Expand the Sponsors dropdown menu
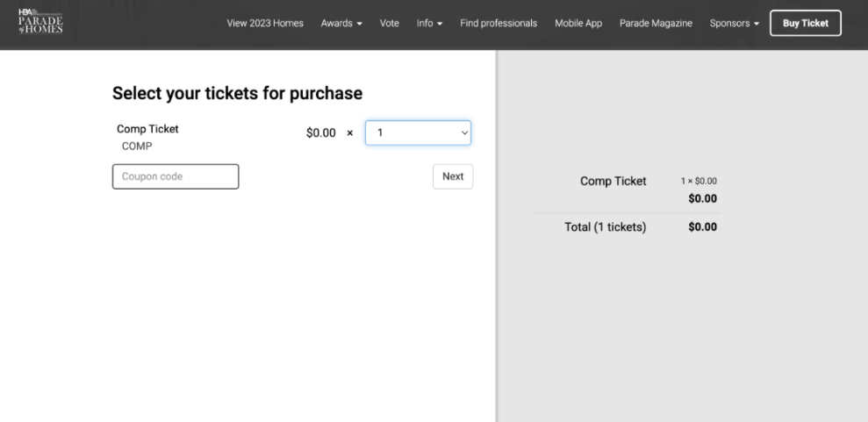 (x=735, y=24)
